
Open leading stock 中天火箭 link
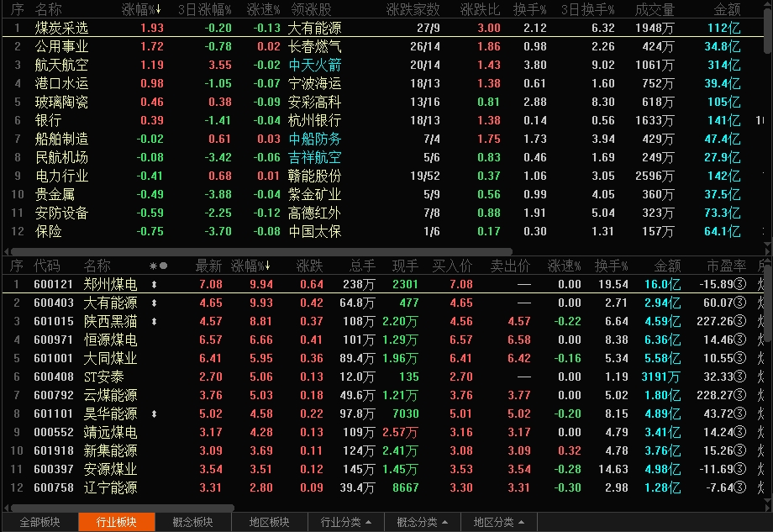click(314, 65)
